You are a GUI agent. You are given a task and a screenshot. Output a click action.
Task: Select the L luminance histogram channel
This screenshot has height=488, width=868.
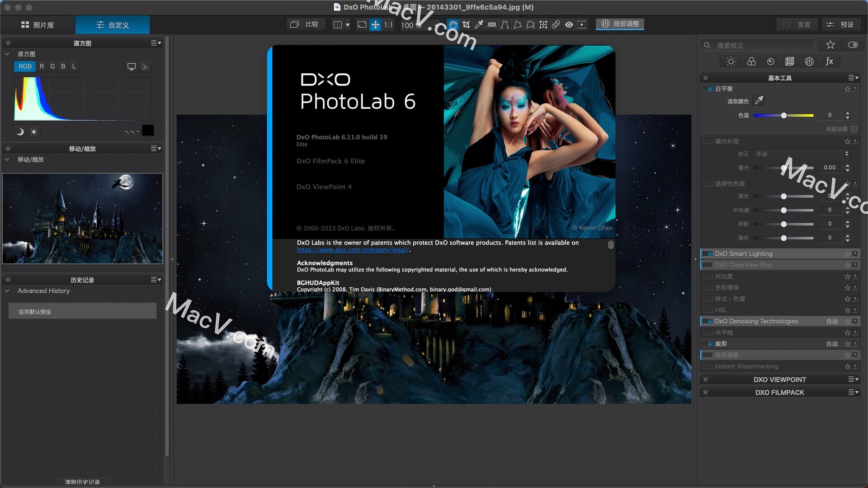pos(74,66)
